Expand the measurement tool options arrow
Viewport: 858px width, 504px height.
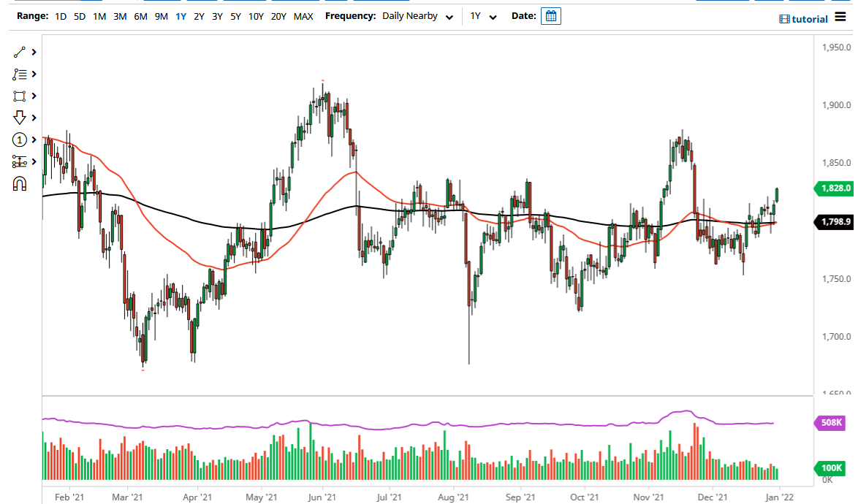34,161
